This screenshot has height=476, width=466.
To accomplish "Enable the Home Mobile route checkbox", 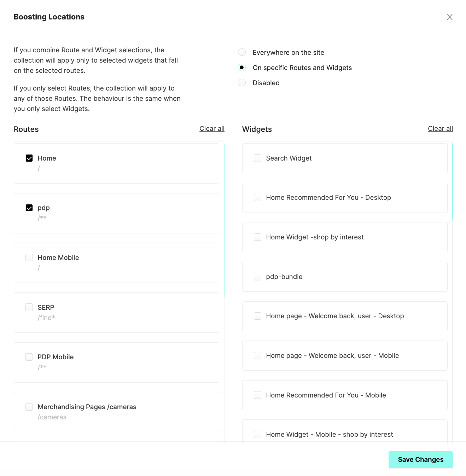I will 29,257.
